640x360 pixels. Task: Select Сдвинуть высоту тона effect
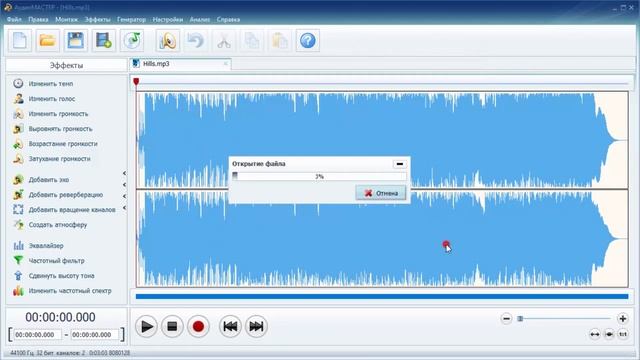coord(53,276)
